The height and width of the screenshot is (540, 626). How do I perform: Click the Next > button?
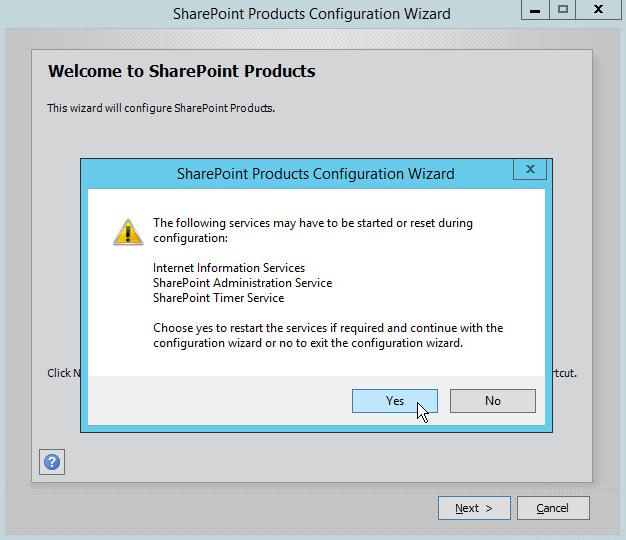click(474, 508)
